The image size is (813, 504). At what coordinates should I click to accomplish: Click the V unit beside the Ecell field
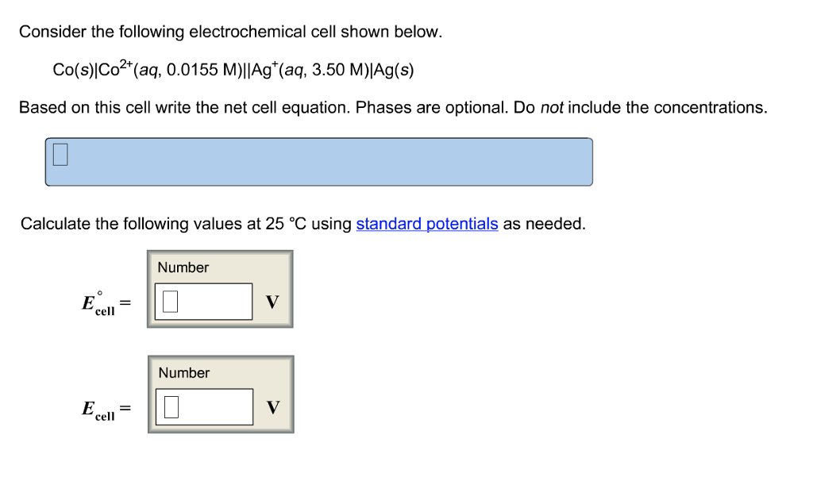272,406
